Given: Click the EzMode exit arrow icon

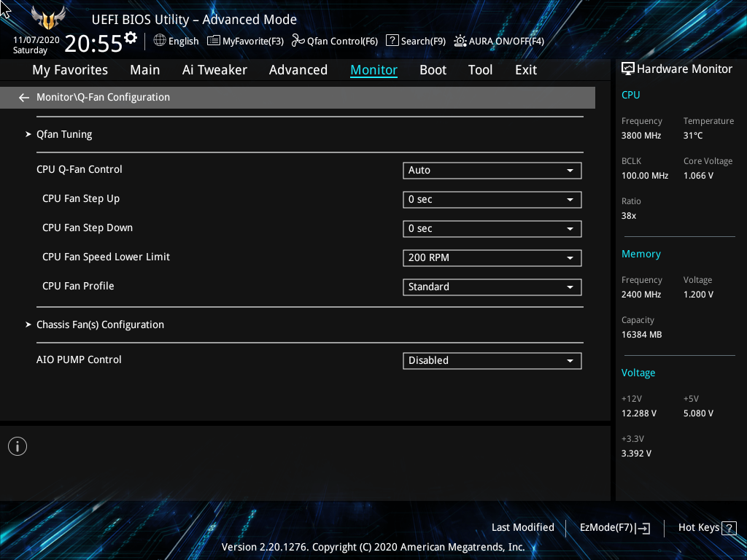Looking at the screenshot, I should [643, 528].
